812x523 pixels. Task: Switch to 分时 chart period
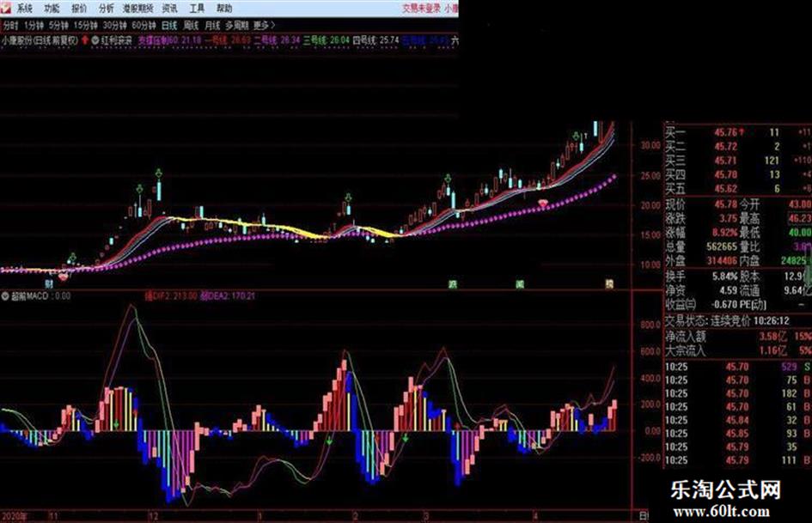tap(10, 25)
